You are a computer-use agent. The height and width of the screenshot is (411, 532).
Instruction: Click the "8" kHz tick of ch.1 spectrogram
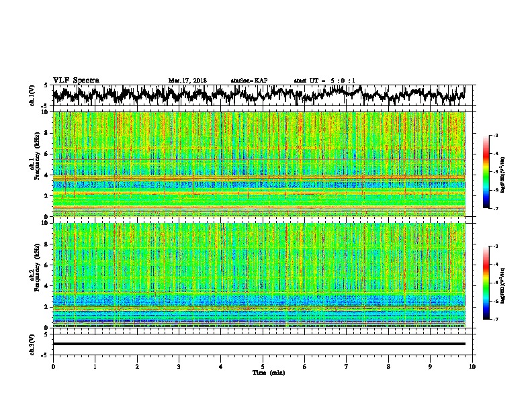pos(48,133)
